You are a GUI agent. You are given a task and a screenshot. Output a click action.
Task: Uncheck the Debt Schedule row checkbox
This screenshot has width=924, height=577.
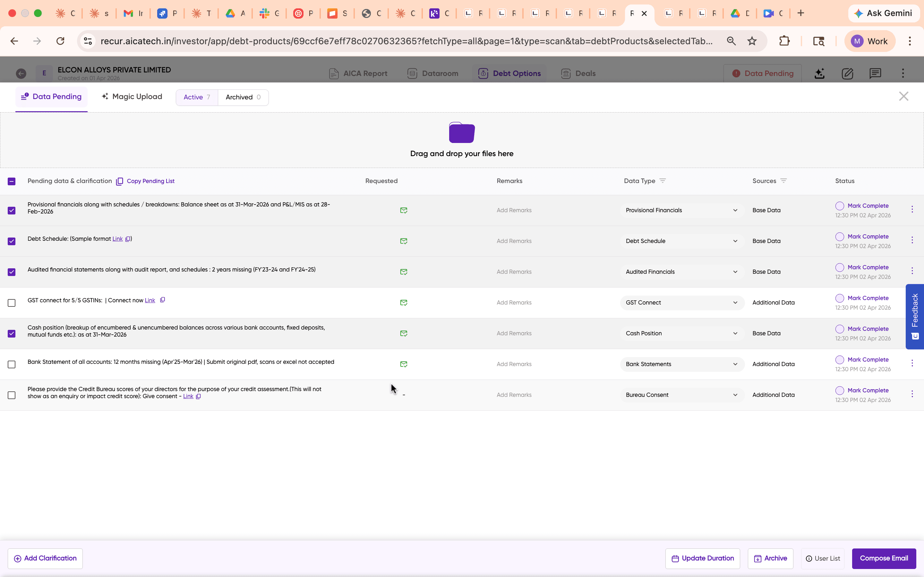[12, 241]
